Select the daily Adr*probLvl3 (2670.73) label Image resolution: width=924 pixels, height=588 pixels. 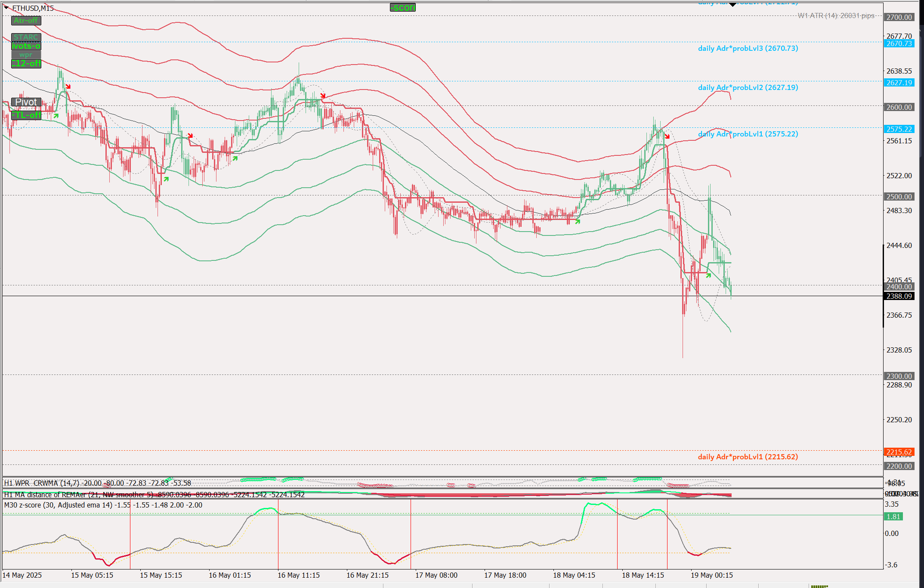(x=748, y=48)
